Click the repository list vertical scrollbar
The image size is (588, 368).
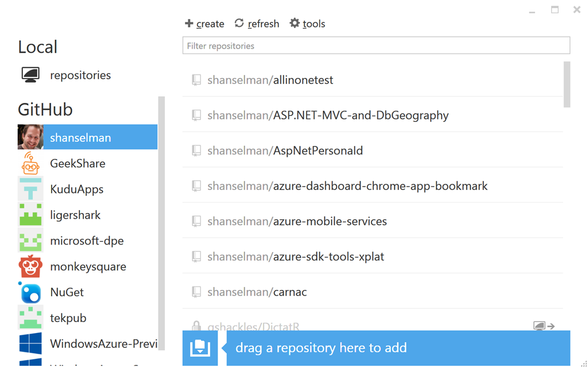click(567, 85)
